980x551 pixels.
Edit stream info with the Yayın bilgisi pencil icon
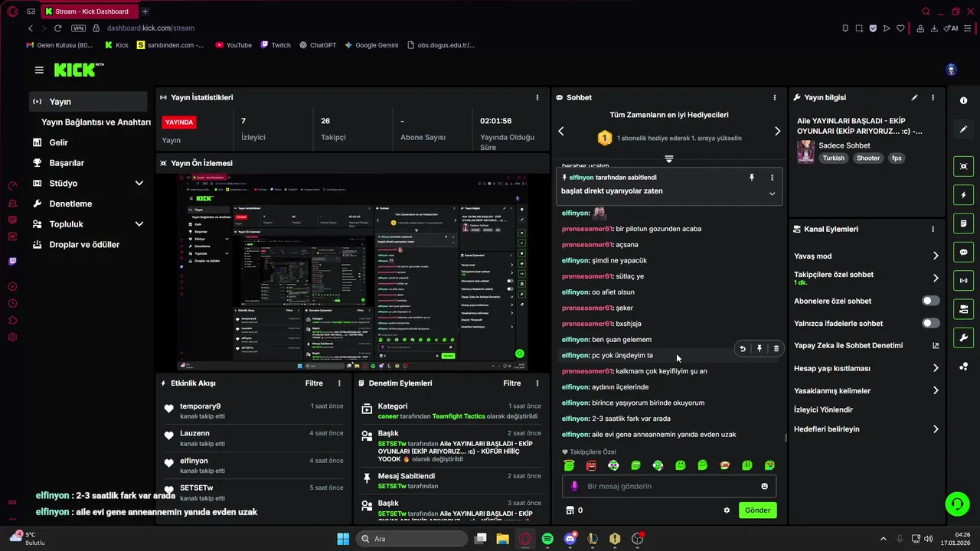tap(914, 97)
